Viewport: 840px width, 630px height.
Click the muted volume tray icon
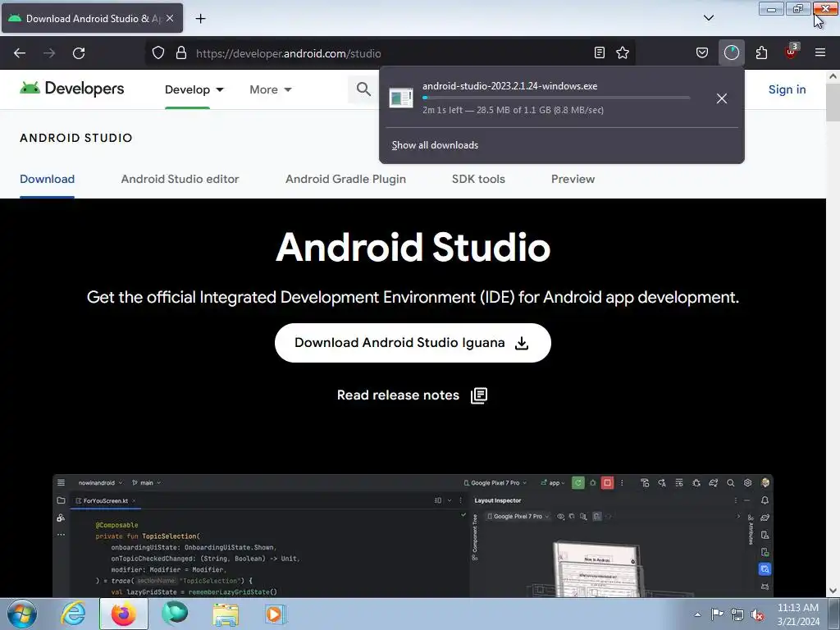click(x=757, y=614)
